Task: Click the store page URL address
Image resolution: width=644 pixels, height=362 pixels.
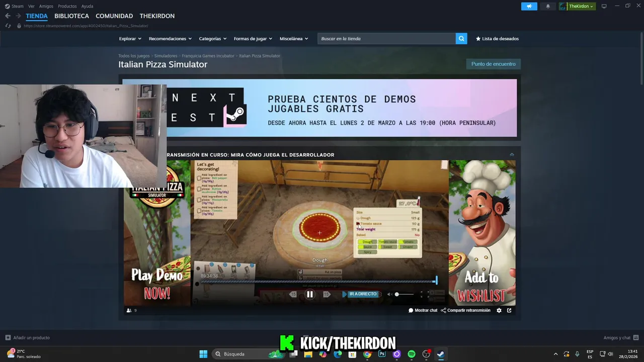Action: (86, 26)
